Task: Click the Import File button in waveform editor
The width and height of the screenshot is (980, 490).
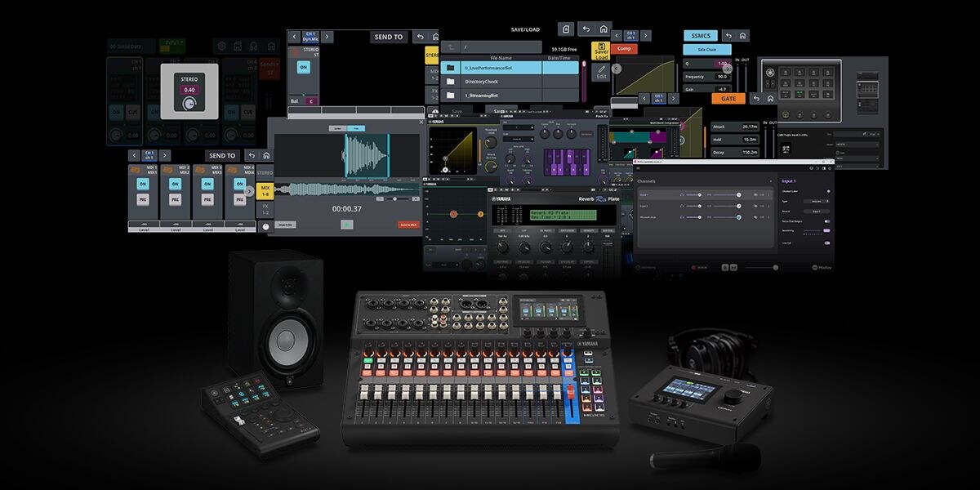Action: pyautogui.click(x=283, y=225)
